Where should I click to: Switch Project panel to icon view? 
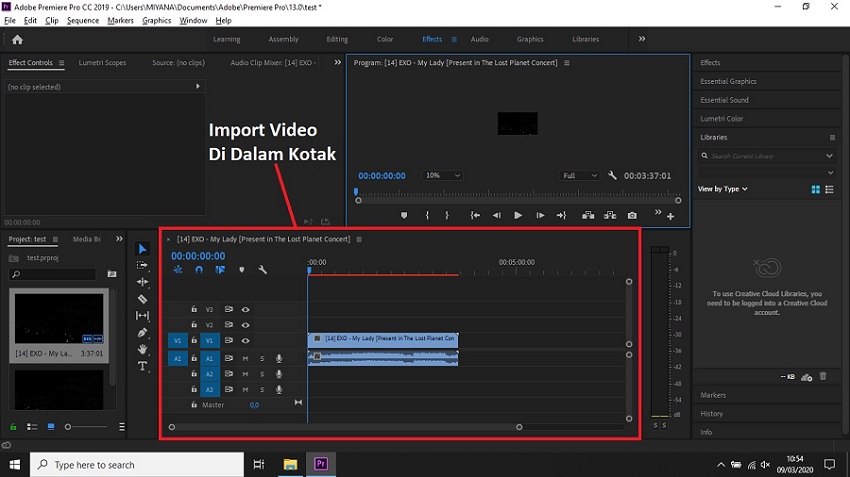click(51, 427)
